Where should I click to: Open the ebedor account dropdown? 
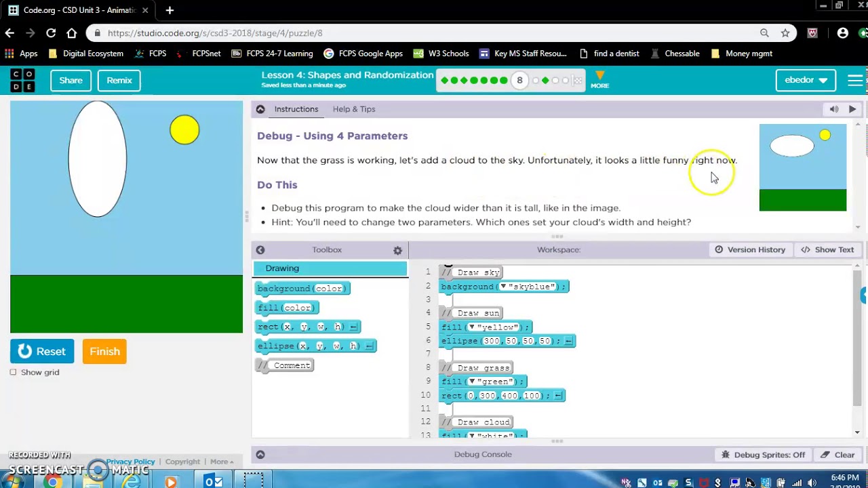click(806, 80)
